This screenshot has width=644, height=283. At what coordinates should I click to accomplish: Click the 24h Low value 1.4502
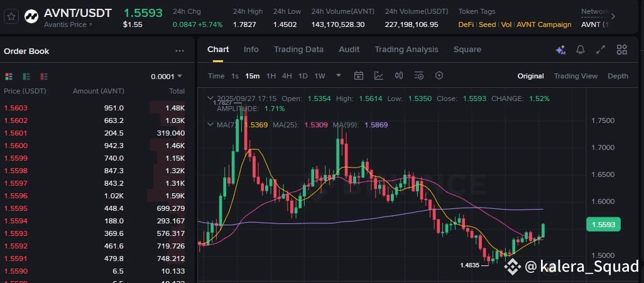[x=285, y=24]
